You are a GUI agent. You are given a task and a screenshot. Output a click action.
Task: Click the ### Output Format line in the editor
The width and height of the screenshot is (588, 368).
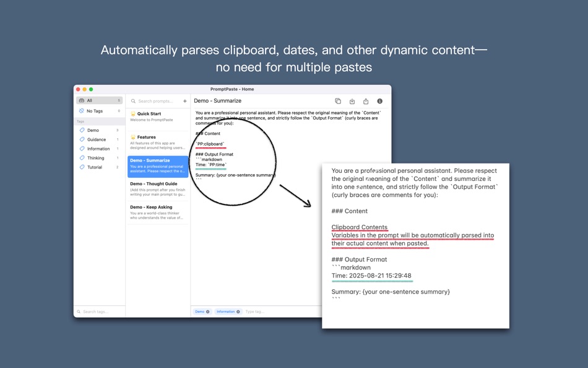(x=214, y=154)
